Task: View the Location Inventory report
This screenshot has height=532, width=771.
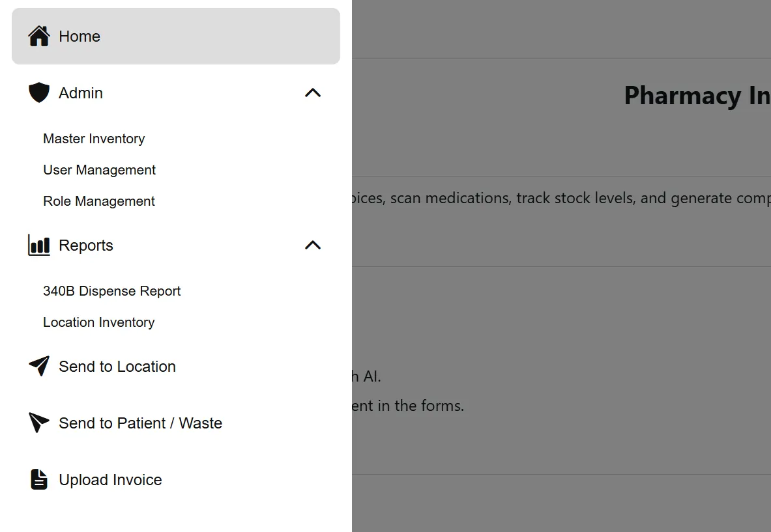Action: click(x=99, y=322)
